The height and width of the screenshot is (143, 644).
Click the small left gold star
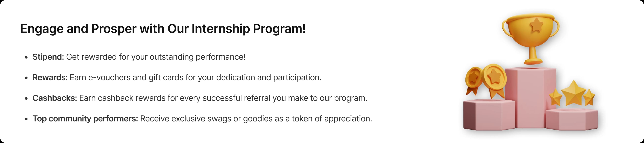click(555, 97)
